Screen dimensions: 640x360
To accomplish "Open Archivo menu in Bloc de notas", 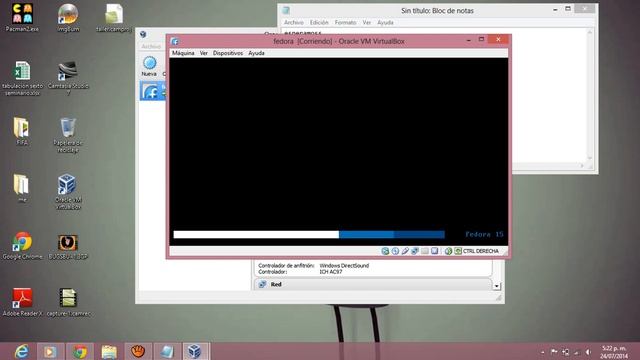I will tap(294, 22).
